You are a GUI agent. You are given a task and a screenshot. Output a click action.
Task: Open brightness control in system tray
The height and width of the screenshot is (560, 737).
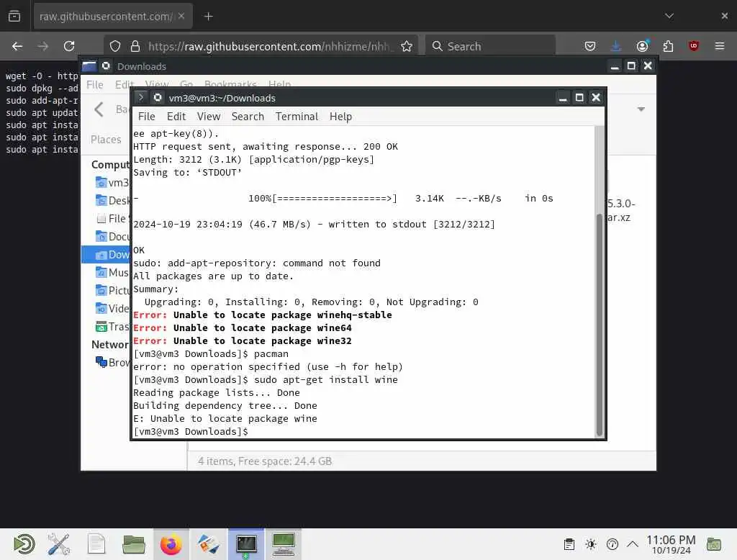pos(591,544)
